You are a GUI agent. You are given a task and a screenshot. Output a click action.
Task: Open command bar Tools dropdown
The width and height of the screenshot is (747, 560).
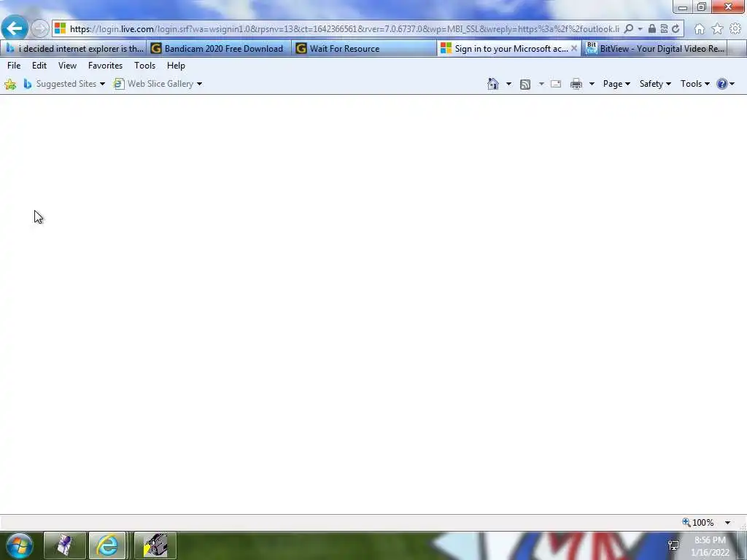point(694,84)
